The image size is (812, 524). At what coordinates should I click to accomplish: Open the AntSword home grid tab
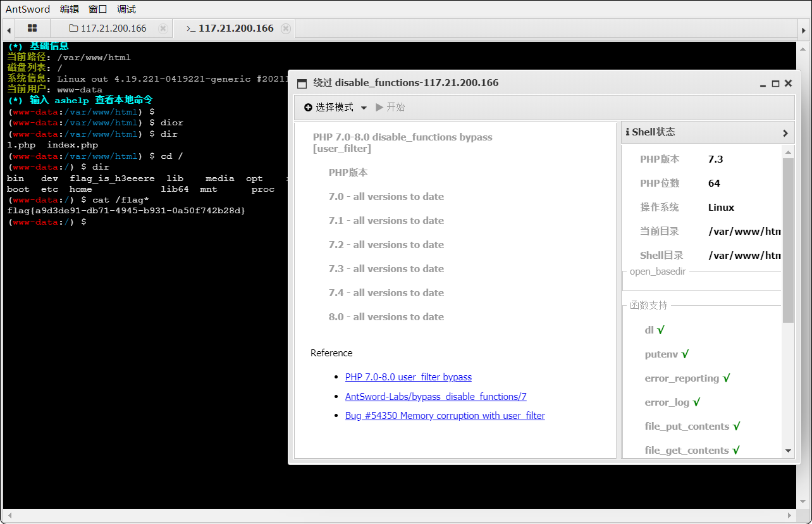click(32, 28)
